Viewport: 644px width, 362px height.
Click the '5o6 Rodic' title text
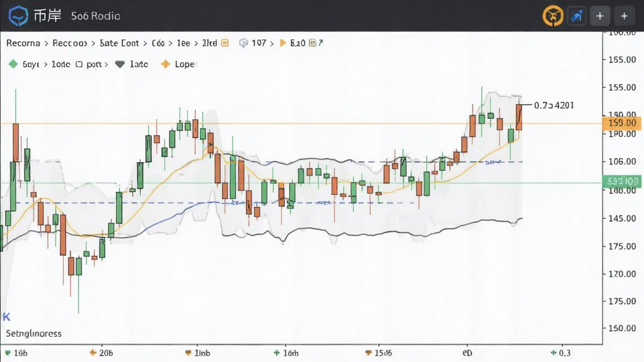click(x=96, y=16)
